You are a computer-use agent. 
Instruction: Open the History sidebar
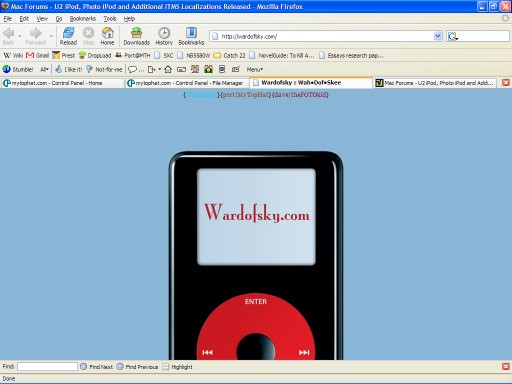164,36
